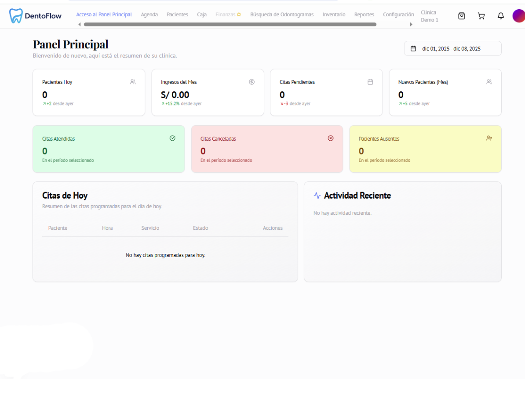Click the users icon on Pacientes Hoy card
Viewport: 525px width, 420px height.
click(133, 82)
